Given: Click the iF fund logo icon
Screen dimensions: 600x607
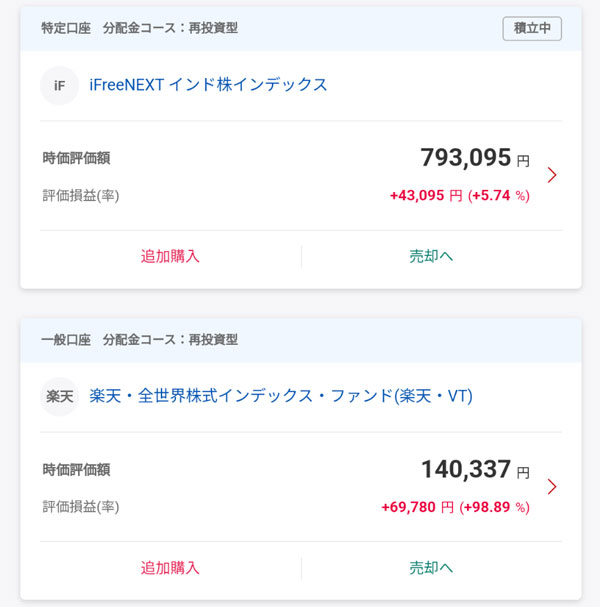Looking at the screenshot, I should (60, 85).
